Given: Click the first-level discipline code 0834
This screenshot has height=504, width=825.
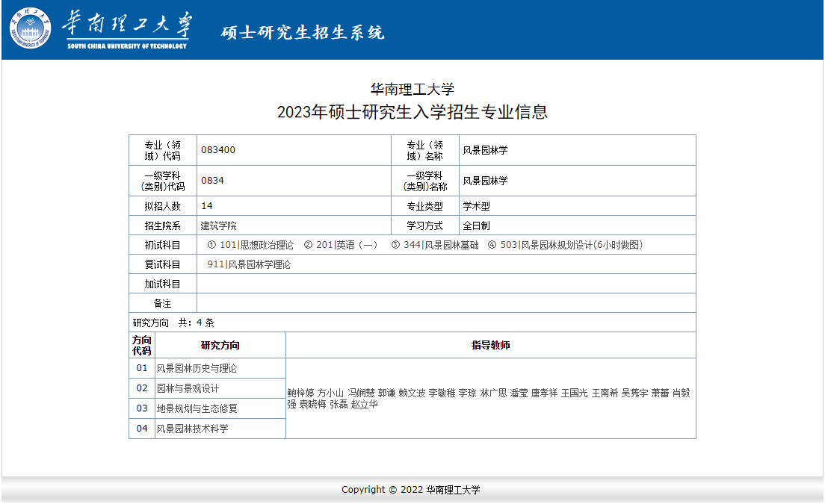Looking at the screenshot, I should click(212, 180).
